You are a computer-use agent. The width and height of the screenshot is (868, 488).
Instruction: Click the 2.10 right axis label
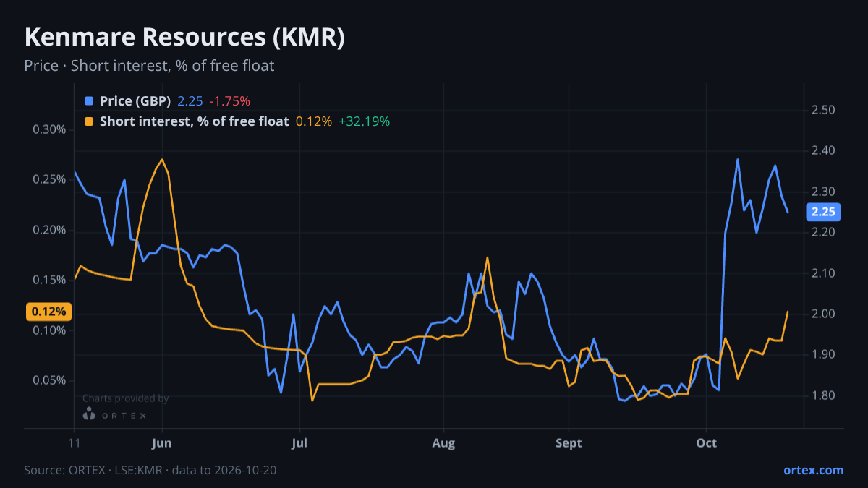click(824, 274)
